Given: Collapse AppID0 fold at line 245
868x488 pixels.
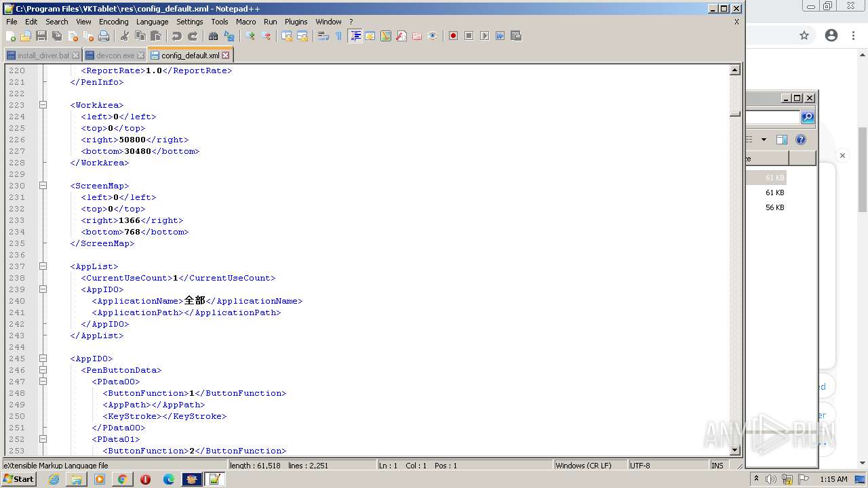Looking at the screenshot, I should [43, 359].
